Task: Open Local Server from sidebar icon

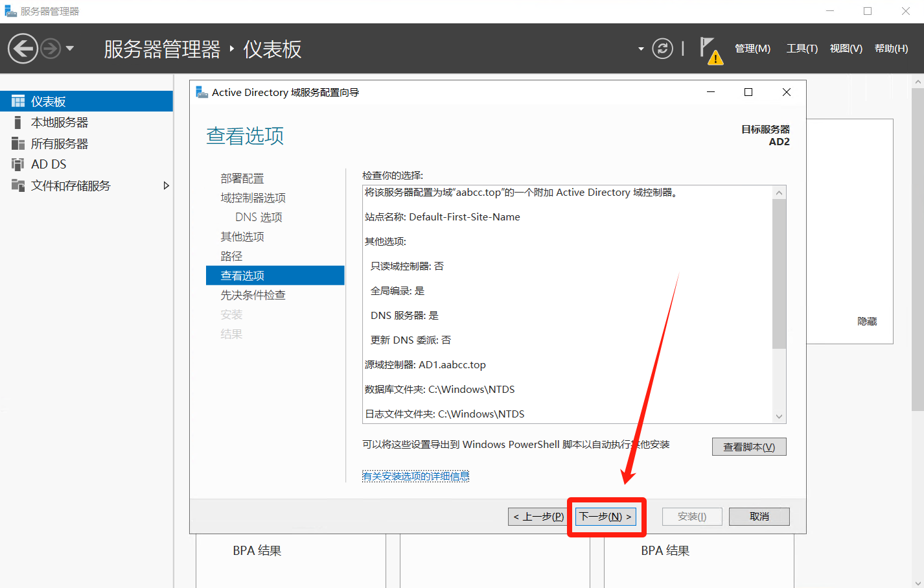Action: point(18,123)
